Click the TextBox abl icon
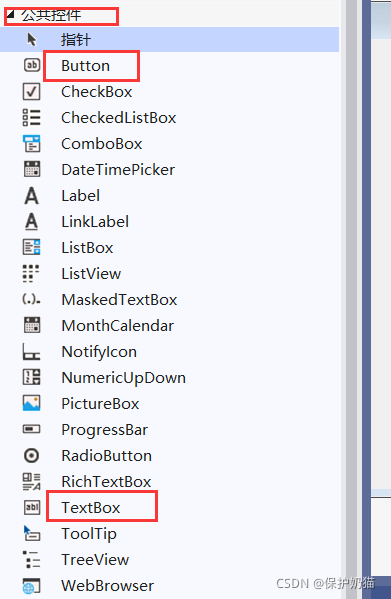This screenshot has height=599, width=391. [32, 507]
